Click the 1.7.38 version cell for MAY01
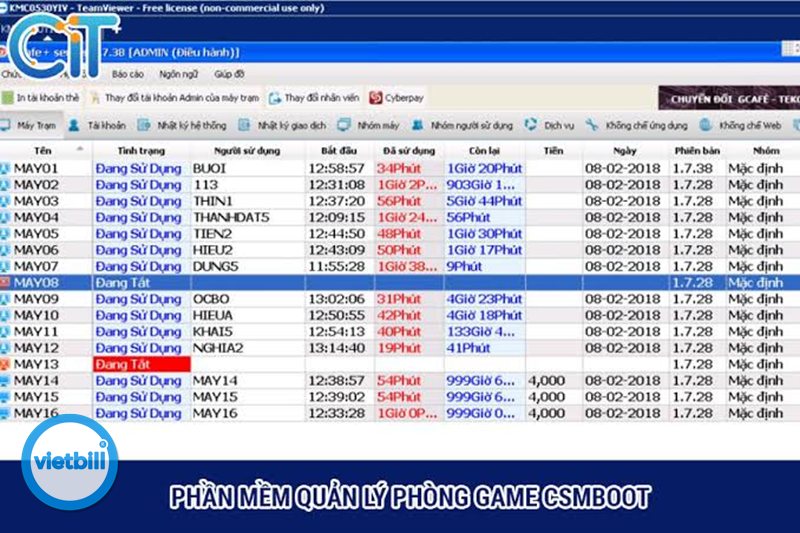This screenshot has width=800, height=533. [x=692, y=168]
